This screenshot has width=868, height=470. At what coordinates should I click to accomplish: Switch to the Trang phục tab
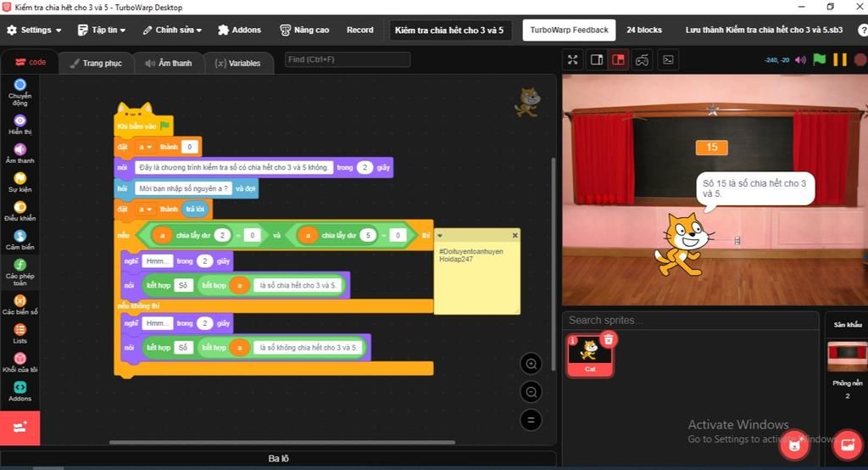(96, 63)
